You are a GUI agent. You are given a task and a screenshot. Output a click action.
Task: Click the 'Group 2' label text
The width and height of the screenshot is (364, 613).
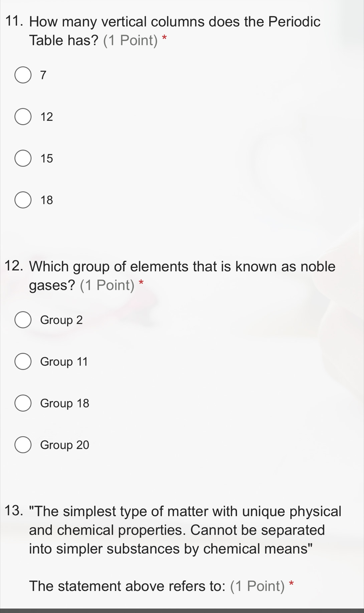tap(61, 320)
